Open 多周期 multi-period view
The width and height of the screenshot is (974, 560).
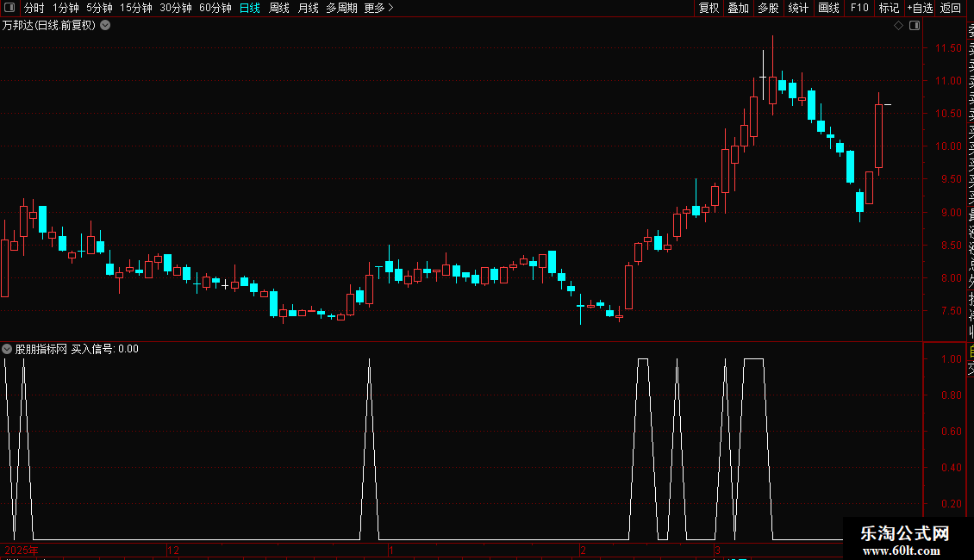point(341,8)
